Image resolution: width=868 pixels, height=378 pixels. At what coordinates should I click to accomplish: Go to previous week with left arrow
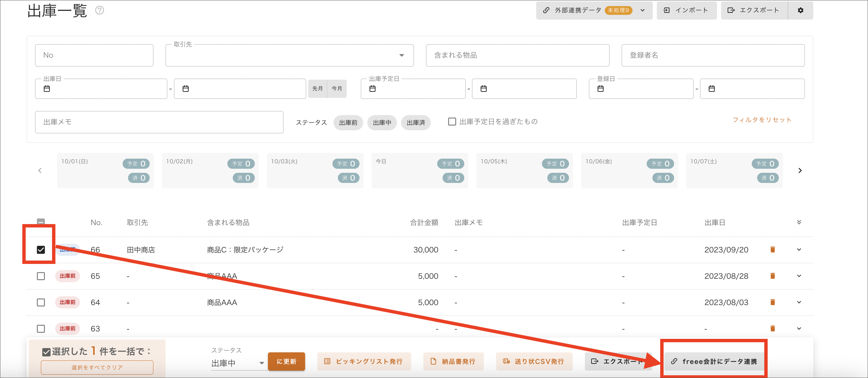pos(40,170)
